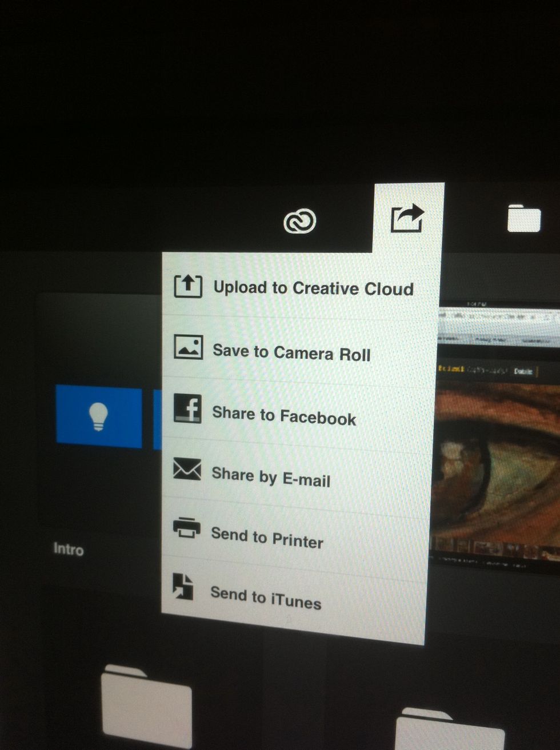Open the folder icon at top right
560x750 pixels.
523,218
